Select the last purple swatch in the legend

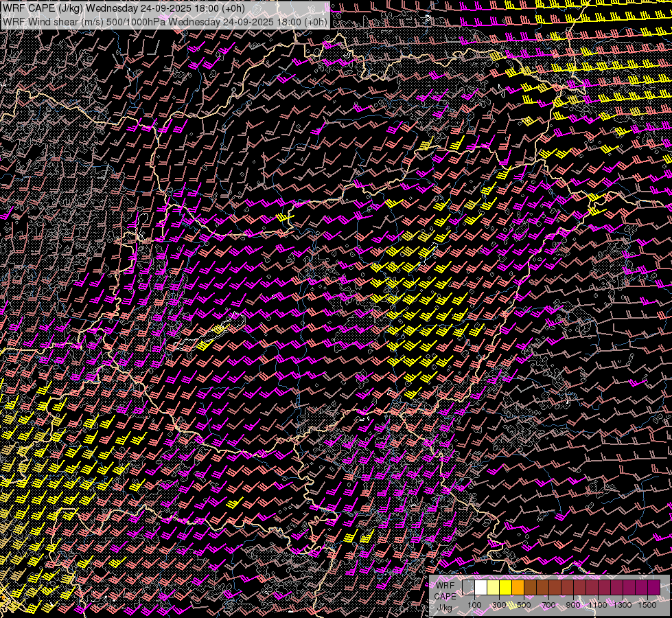coord(653,587)
